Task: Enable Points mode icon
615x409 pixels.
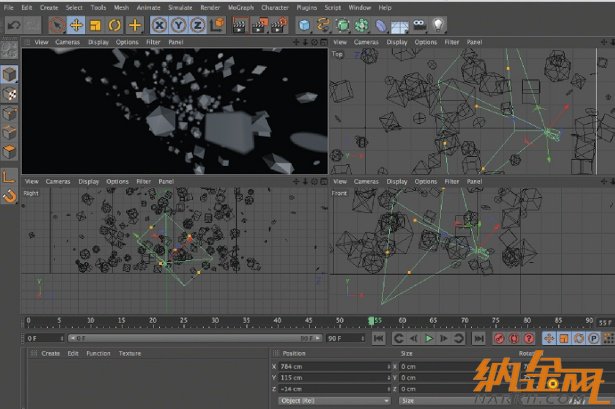Action: pos(9,114)
